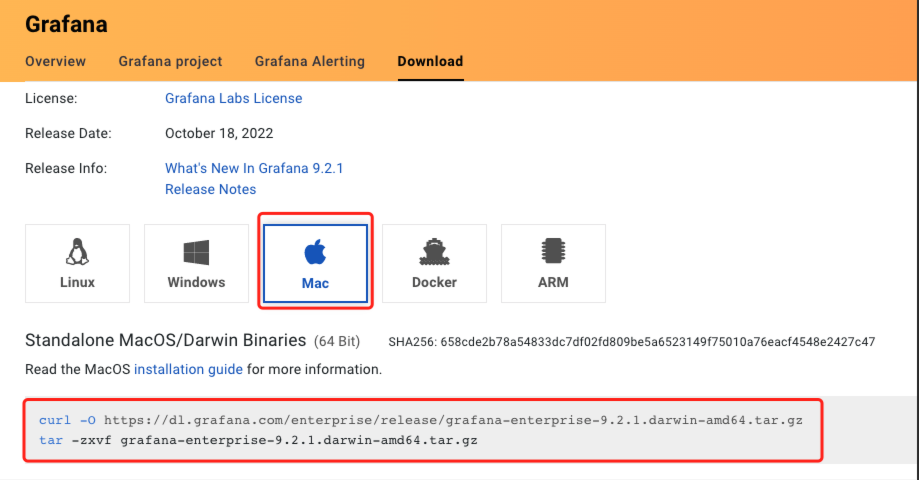This screenshot has width=919, height=480.
Task: Open the Release Notes link
Action: [210, 189]
